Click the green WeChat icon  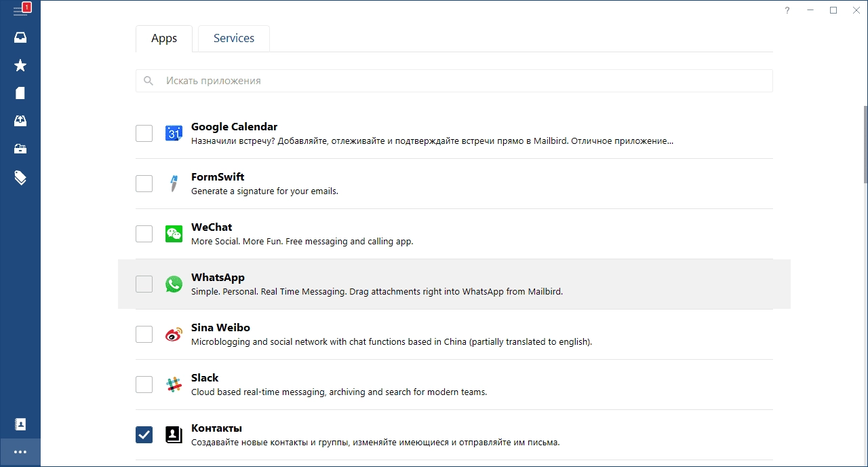point(174,233)
